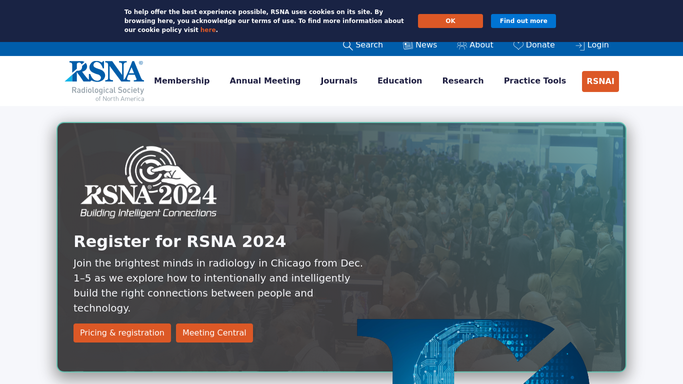Viewport: 683px width, 384px height.
Task: Click the Donate heart icon
Action: pyautogui.click(x=518, y=45)
